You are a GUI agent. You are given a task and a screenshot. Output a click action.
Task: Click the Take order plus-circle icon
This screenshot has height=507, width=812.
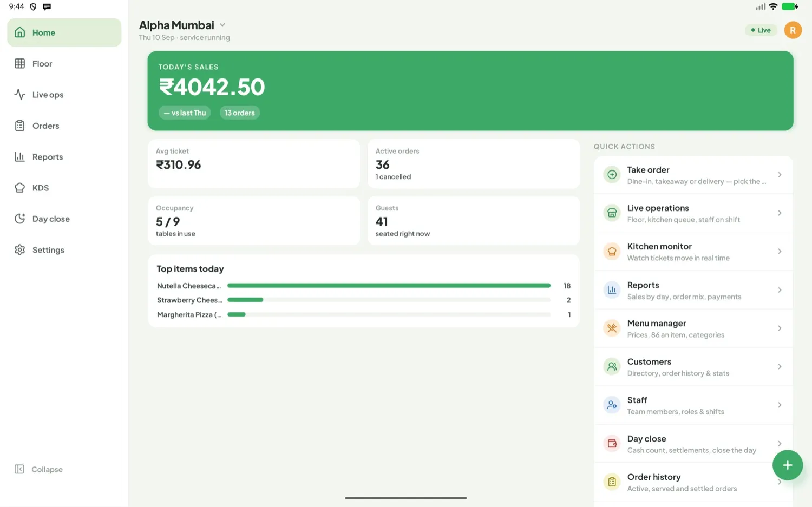point(612,175)
